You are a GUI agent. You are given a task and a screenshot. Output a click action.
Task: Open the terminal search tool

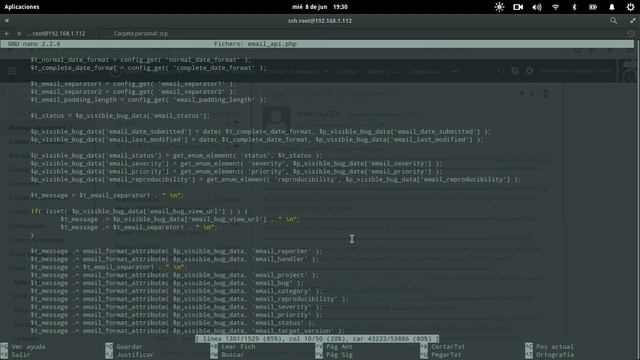point(613,20)
